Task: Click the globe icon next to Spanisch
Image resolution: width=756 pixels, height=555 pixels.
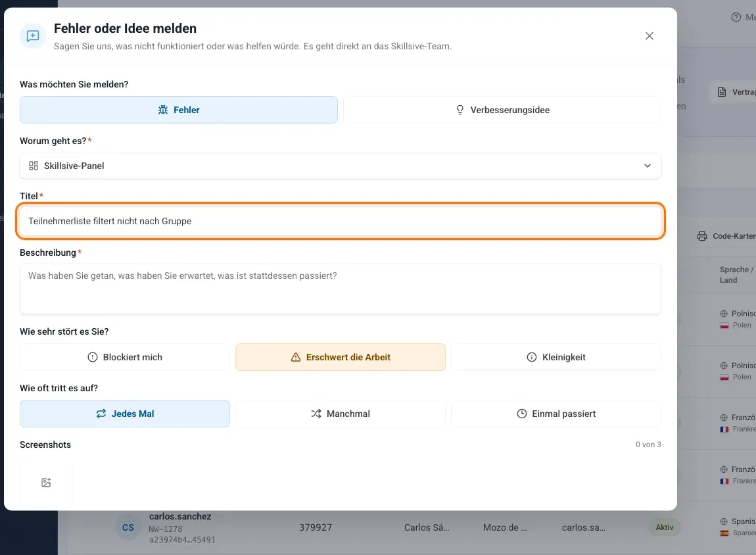Action: (x=724, y=521)
